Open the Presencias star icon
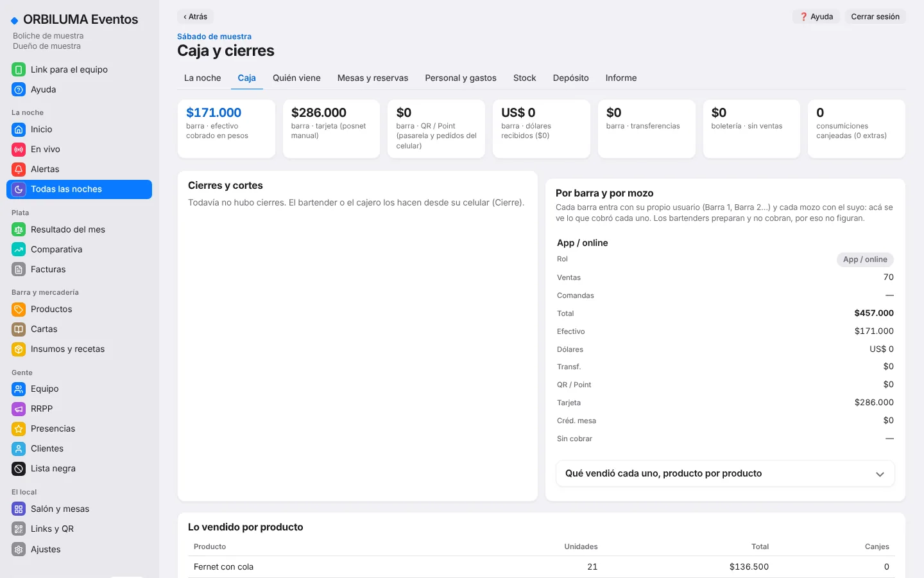This screenshot has width=924, height=578. (19, 429)
